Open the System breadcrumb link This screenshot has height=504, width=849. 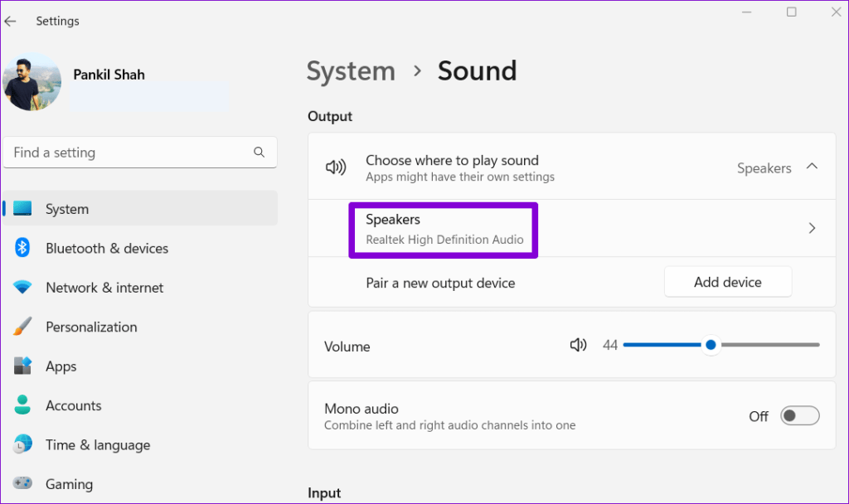pyautogui.click(x=351, y=71)
